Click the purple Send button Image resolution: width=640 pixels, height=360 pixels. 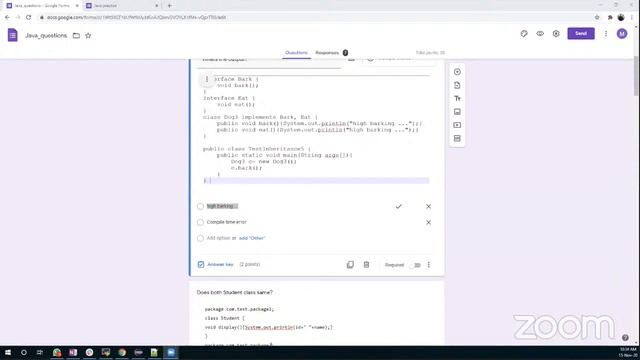[581, 33]
